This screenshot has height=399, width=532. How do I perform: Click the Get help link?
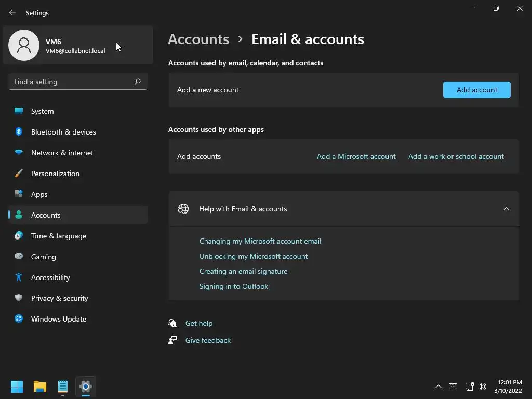click(199, 323)
